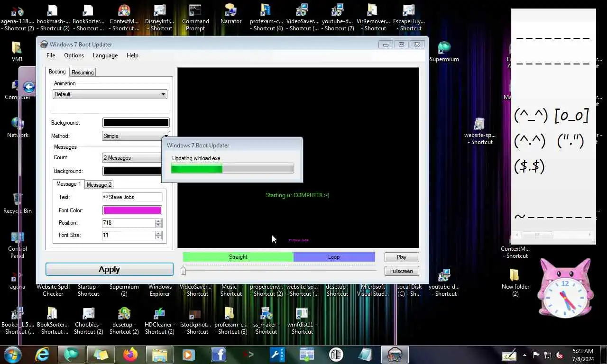Click the Text field containing Steve Jobs
The image size is (607, 364).
click(132, 197)
